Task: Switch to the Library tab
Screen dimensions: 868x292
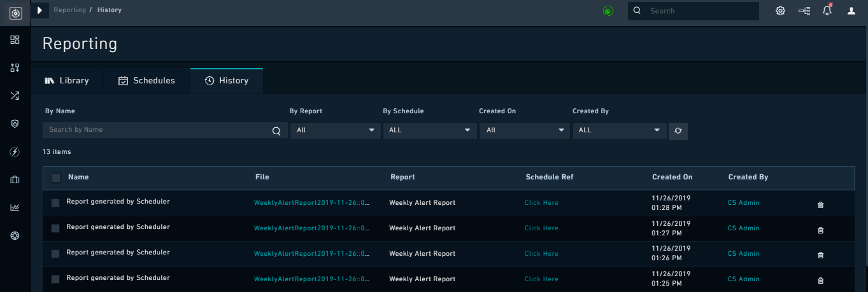Action: (67, 81)
